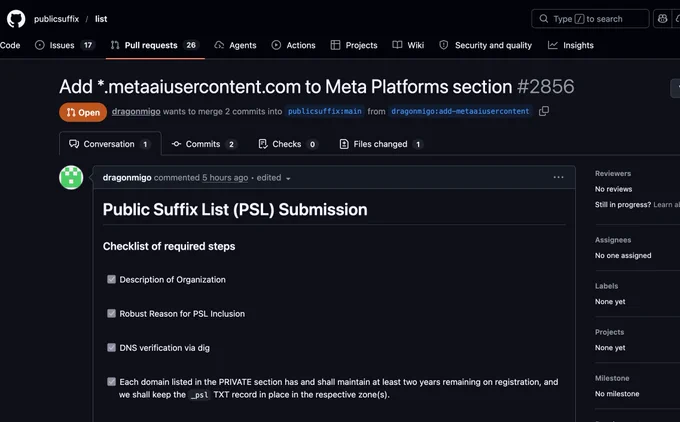Open the Wiki tab

pos(408,45)
